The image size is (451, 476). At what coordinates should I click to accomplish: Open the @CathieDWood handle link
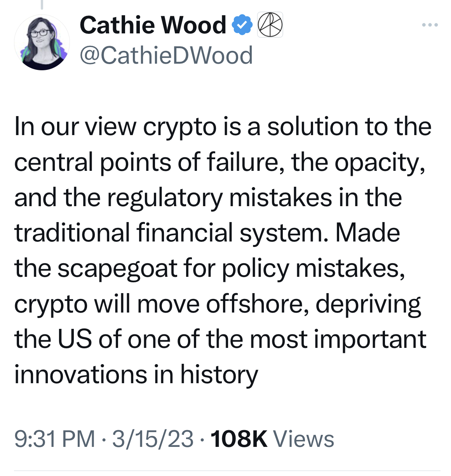click(166, 55)
